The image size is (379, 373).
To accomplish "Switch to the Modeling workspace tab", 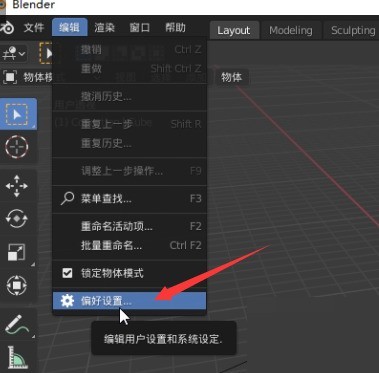I will click(291, 30).
